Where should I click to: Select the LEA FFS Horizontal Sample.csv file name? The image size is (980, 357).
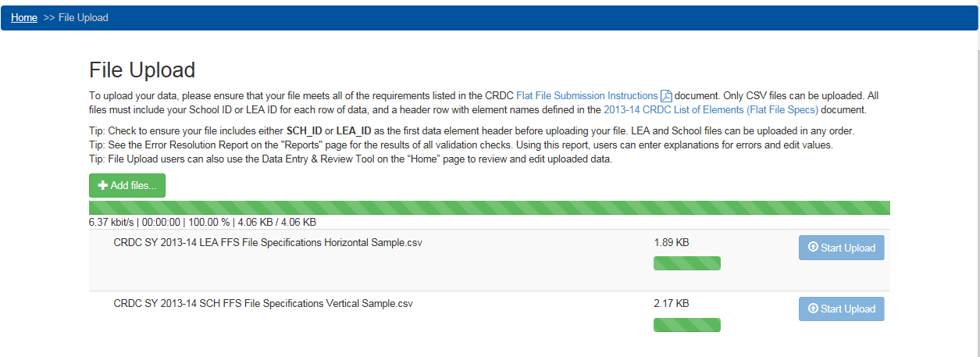(268, 242)
